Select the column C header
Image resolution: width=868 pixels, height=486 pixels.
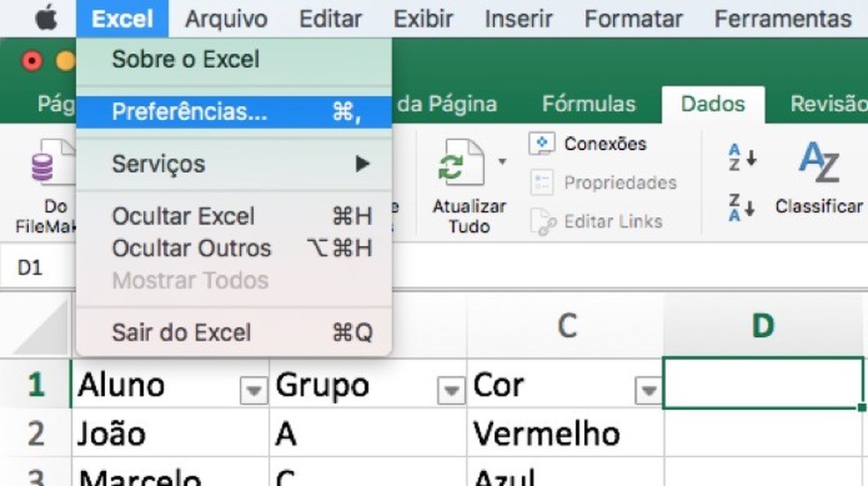click(565, 327)
